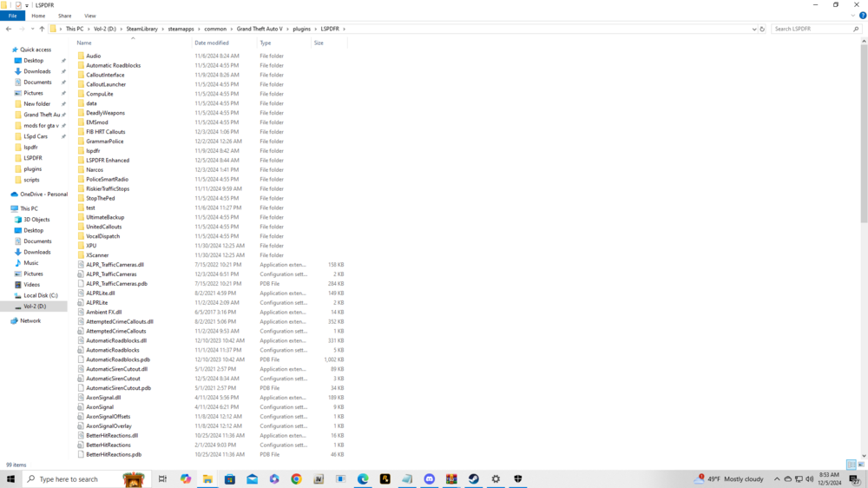The width and height of the screenshot is (868, 488).
Task: Open the Help question mark icon
Action: pos(863,16)
